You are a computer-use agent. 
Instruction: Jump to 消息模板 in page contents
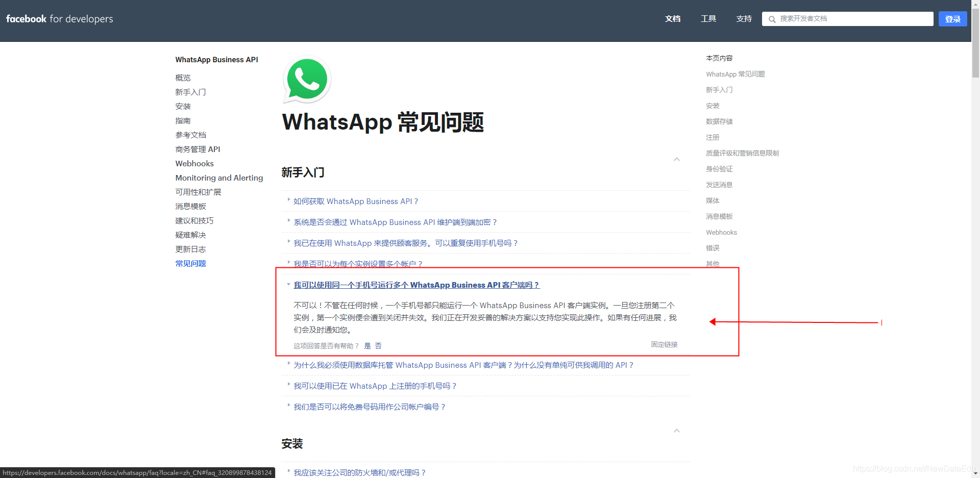tap(719, 217)
